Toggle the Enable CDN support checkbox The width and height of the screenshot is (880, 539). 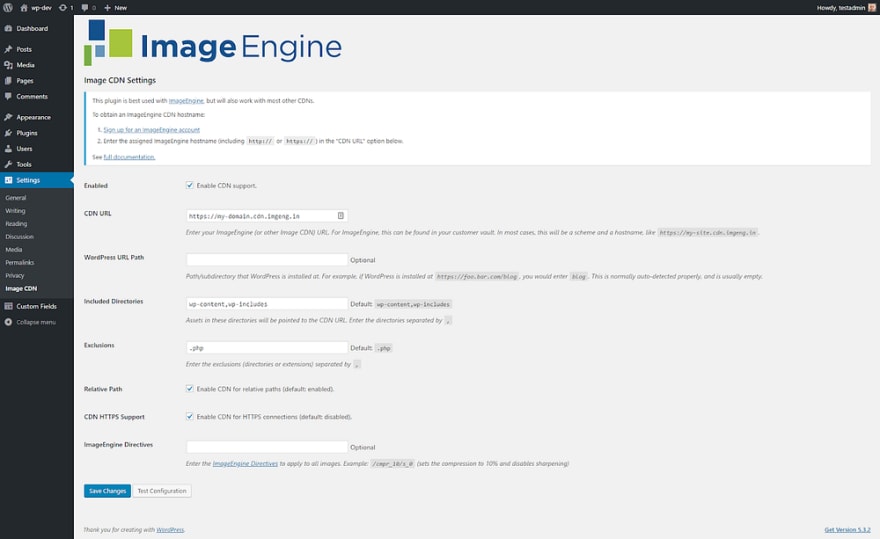pos(190,185)
